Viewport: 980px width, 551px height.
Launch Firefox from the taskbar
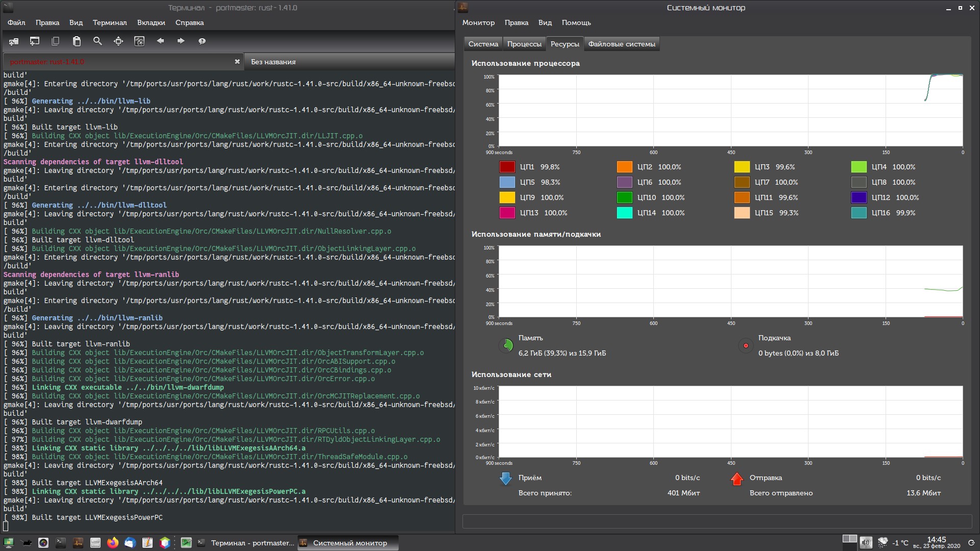pos(113,543)
